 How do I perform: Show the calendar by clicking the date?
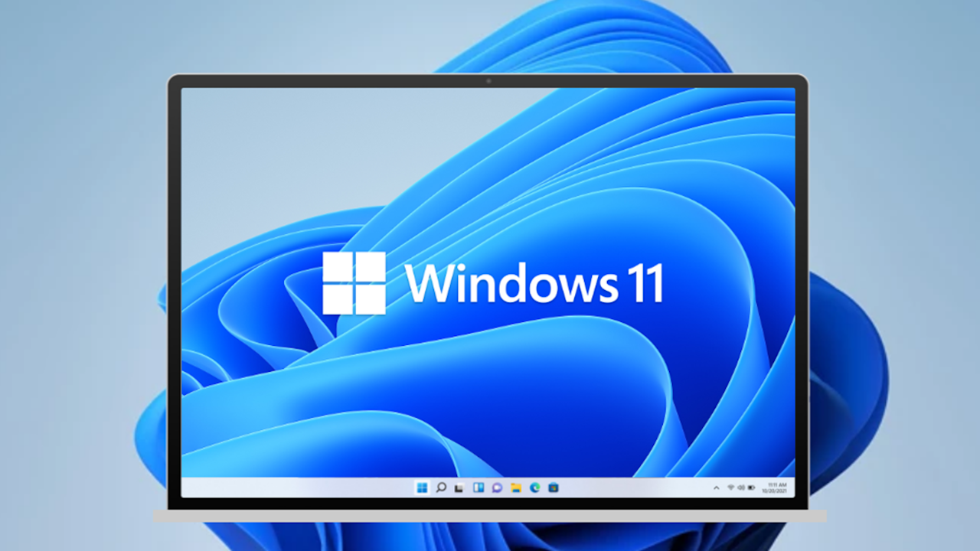point(776,491)
